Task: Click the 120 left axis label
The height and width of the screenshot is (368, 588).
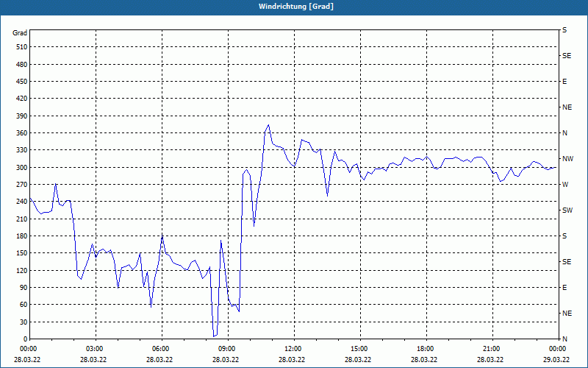Action: pos(22,271)
